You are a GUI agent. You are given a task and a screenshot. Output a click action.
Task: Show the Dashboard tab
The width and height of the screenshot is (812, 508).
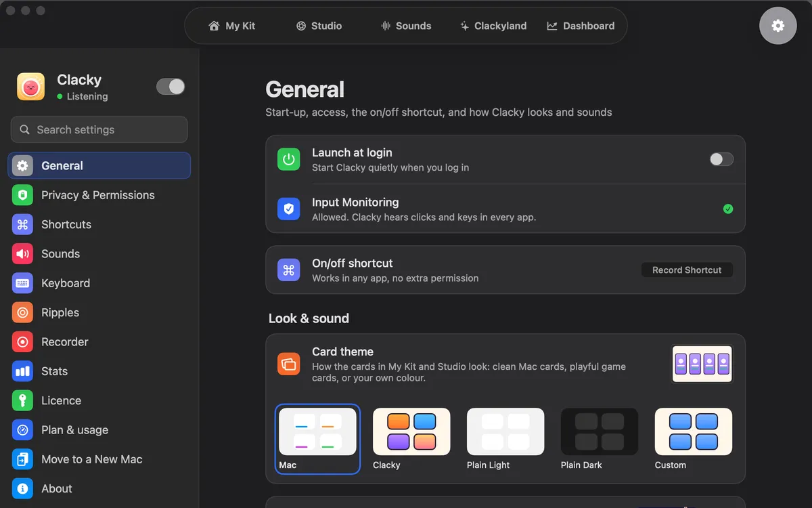pyautogui.click(x=581, y=26)
